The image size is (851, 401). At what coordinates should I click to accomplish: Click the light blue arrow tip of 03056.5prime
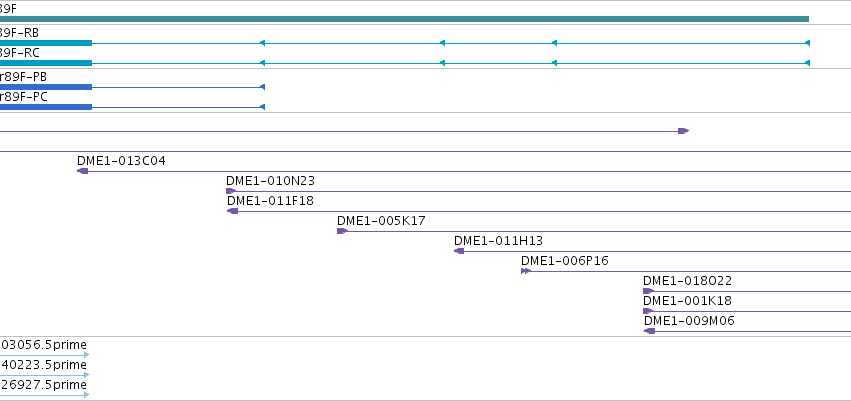[x=87, y=355]
